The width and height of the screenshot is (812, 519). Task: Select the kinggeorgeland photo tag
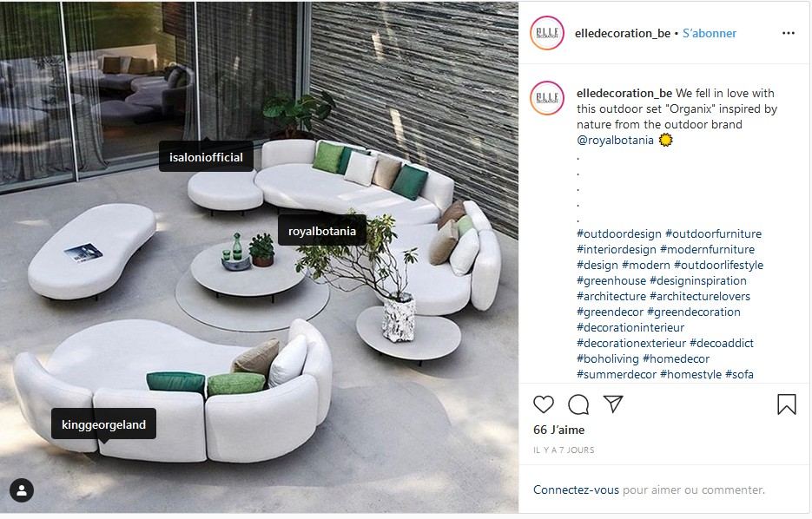pyautogui.click(x=103, y=424)
